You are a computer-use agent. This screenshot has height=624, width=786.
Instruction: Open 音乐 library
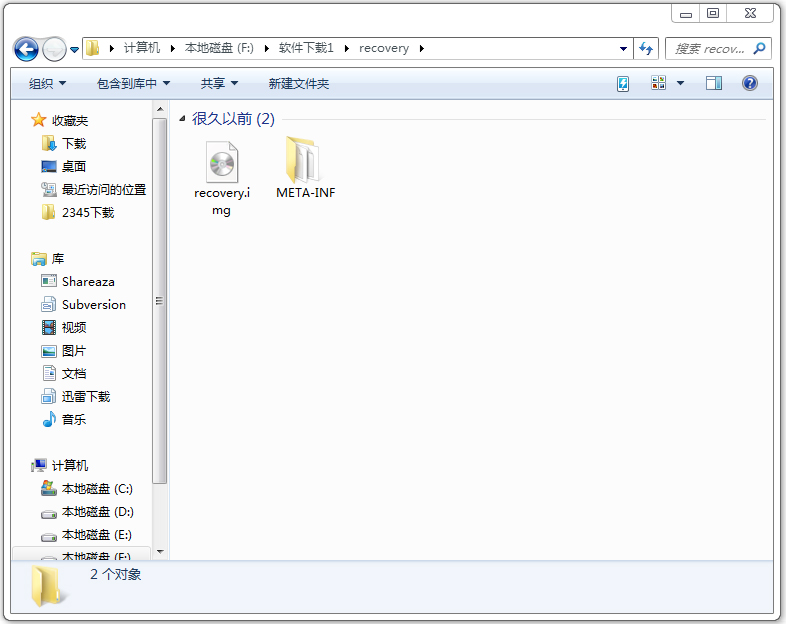[74, 420]
